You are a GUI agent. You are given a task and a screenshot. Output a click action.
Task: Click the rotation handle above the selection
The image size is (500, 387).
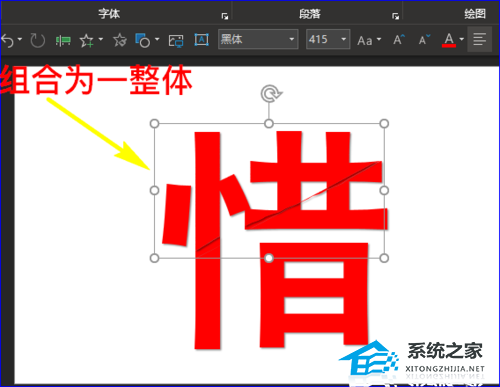271,94
